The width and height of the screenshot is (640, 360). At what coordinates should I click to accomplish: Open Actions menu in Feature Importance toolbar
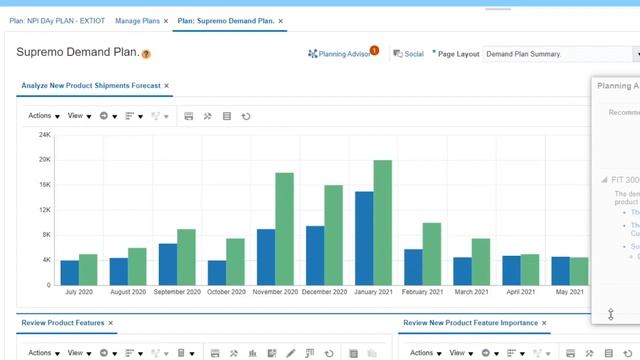point(426,353)
